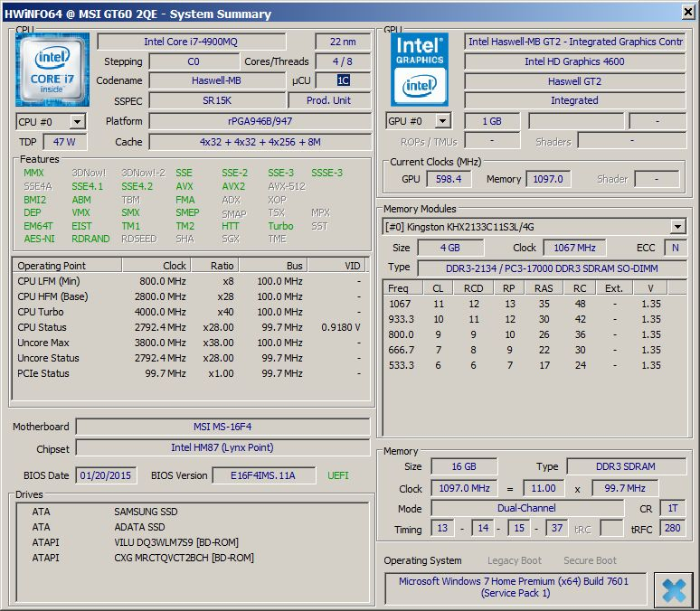This screenshot has height=611, width=700.
Task: Click the highlighted µCU value 1C
Action: click(x=343, y=80)
